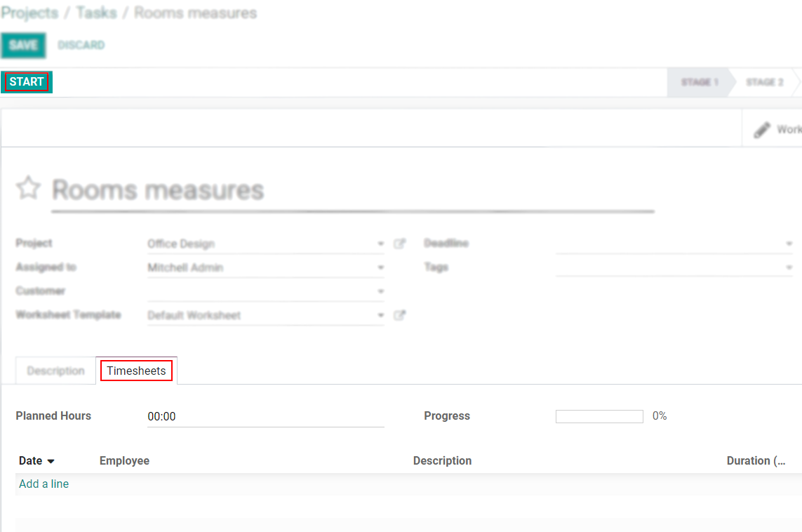The height and width of the screenshot is (532, 802).
Task: Sort by Date column caret
Action: [51, 461]
